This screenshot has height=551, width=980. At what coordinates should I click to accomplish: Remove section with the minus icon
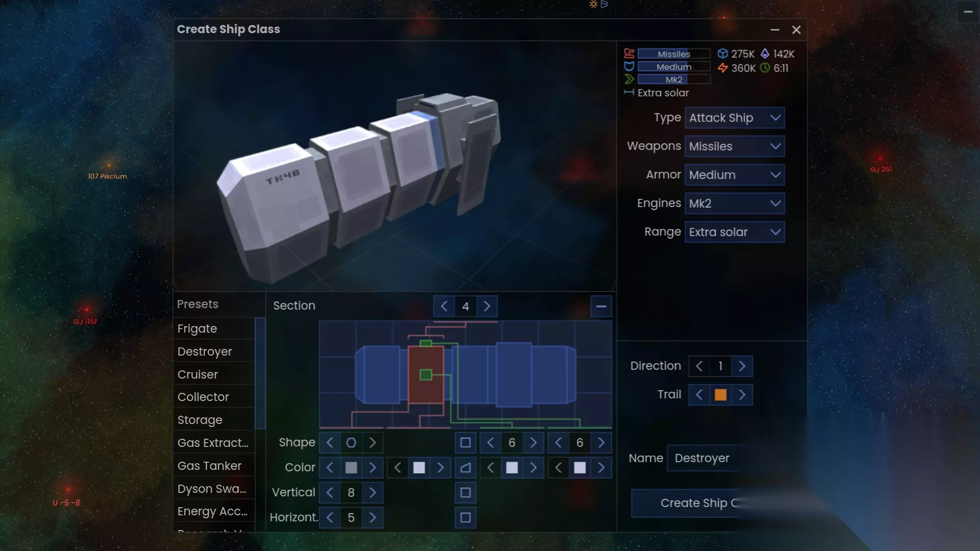pos(601,306)
